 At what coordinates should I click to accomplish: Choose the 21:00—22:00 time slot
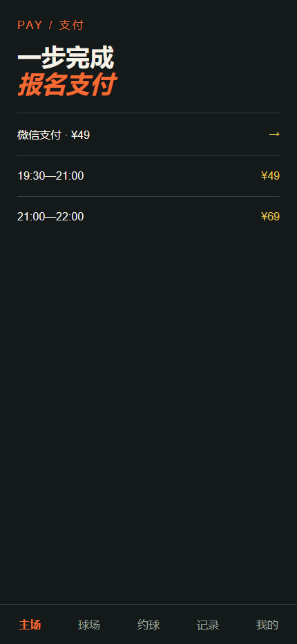click(148, 216)
